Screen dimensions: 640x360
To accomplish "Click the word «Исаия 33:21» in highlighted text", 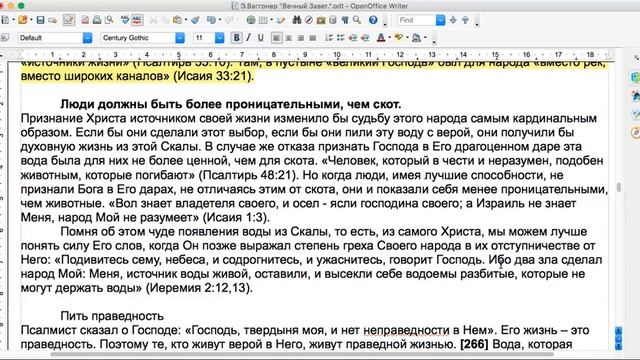I will coord(213,76).
